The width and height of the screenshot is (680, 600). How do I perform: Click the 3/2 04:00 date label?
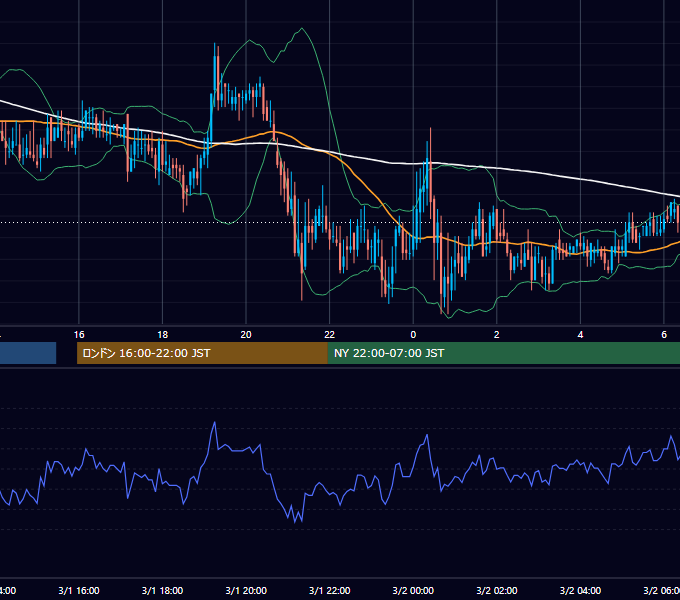coord(580,590)
